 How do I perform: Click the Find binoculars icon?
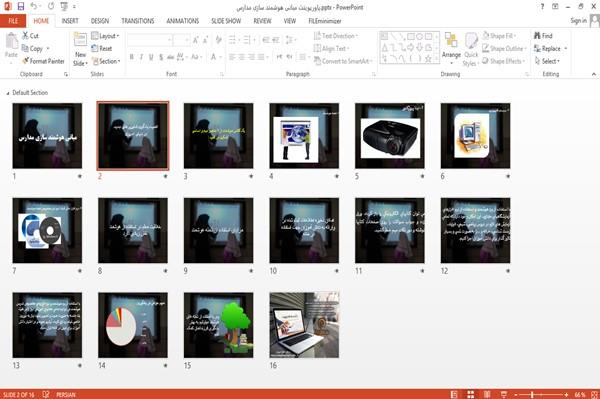click(537, 36)
